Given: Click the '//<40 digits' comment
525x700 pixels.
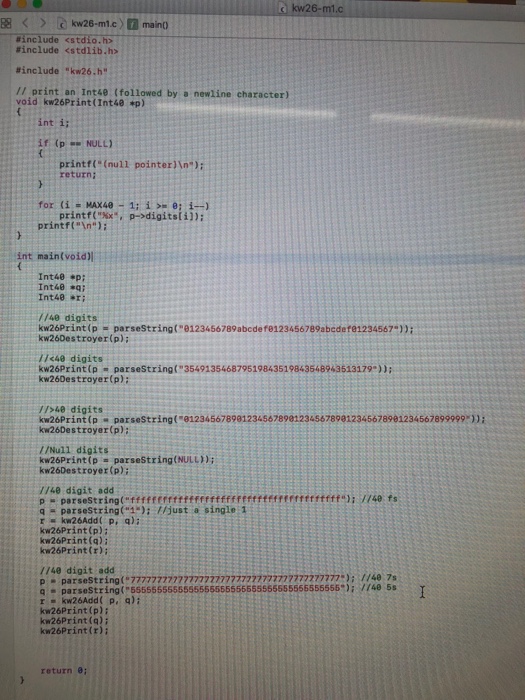Looking at the screenshot, I should pyautogui.click(x=71, y=358).
